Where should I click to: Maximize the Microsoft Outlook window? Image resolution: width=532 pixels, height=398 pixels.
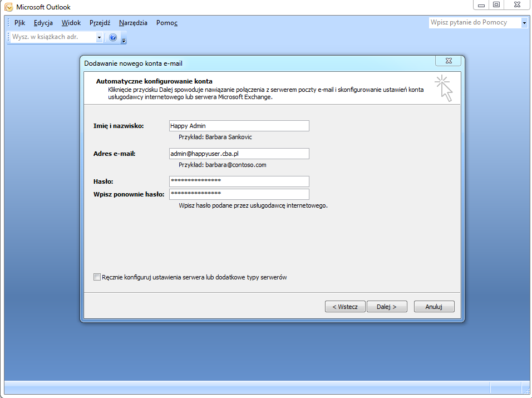click(x=496, y=5)
